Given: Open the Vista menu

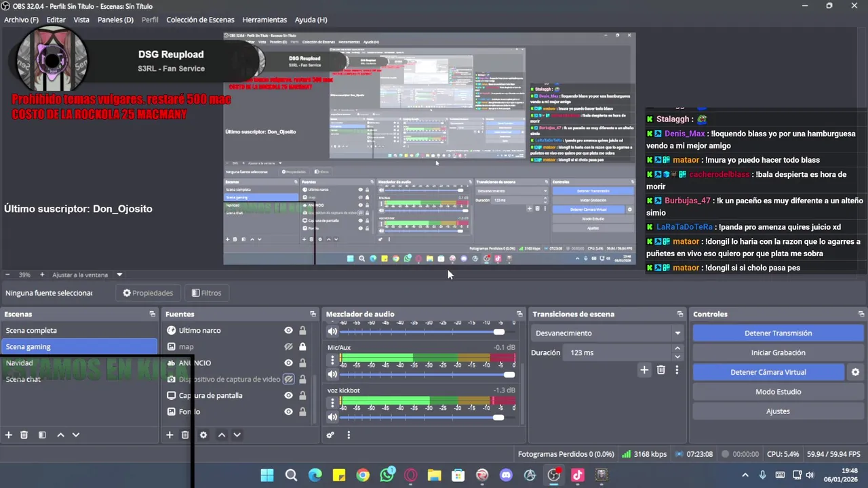Looking at the screenshot, I should click(x=81, y=20).
